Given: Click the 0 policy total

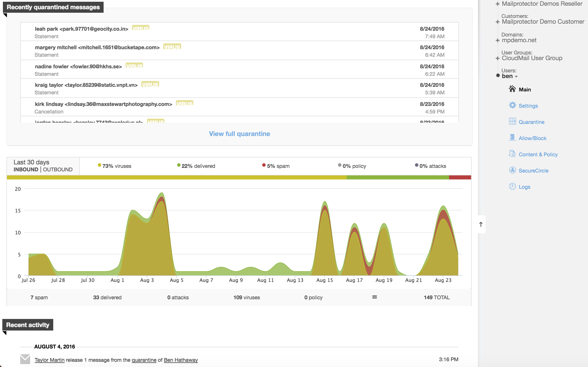Looking at the screenshot, I should 313,298.
